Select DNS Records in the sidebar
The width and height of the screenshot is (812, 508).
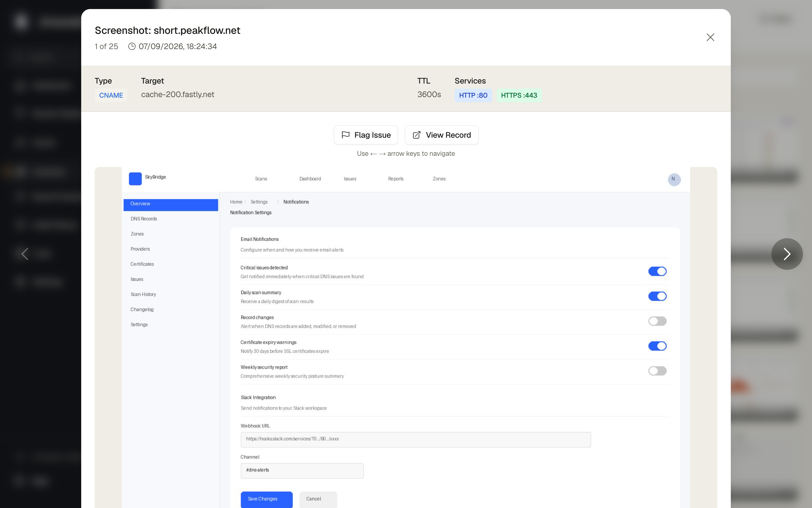144,219
